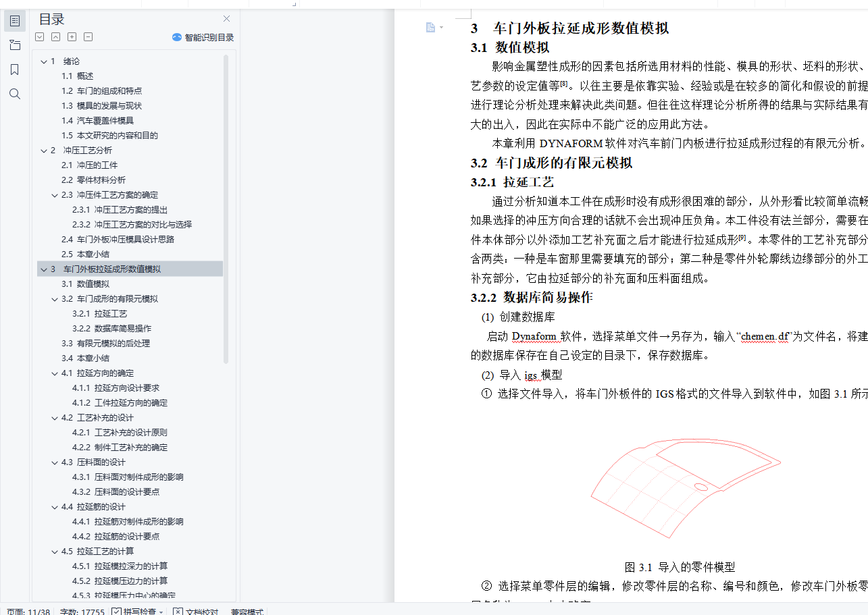Open '4.1.2 工件拉延方向的确定' outline entry

point(120,403)
